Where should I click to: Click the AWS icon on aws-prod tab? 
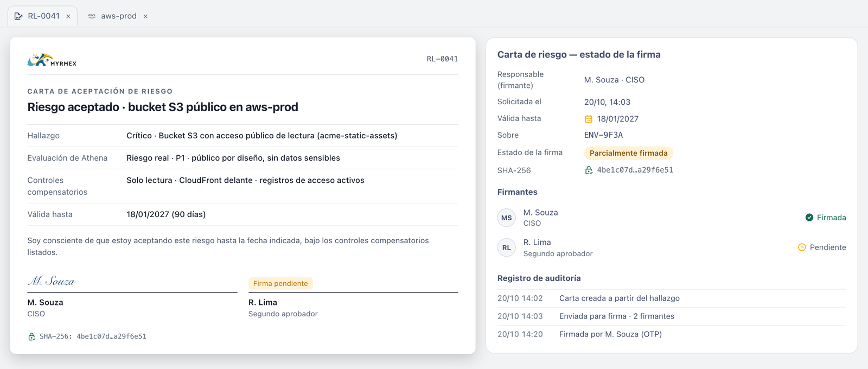92,16
